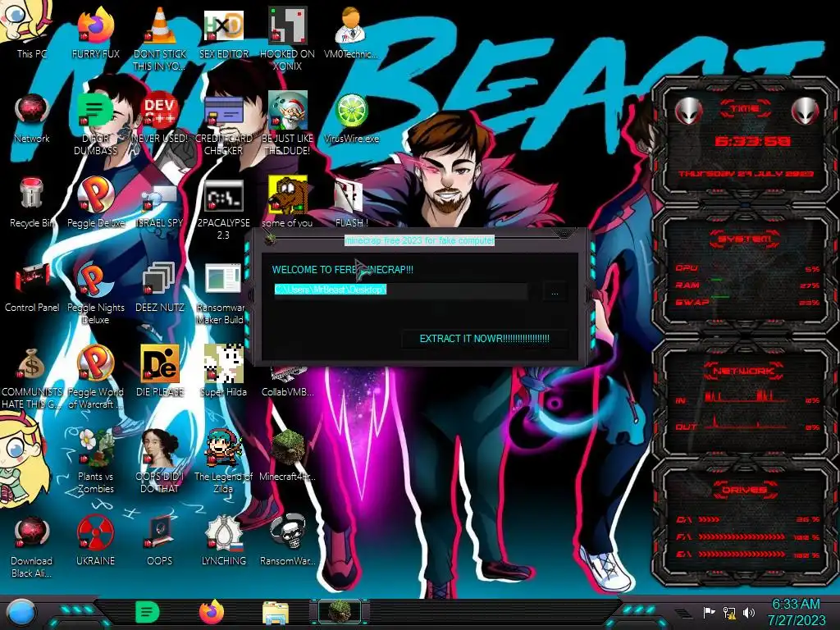Open File Explorer from the taskbar
This screenshot has height=630, width=840.
(276, 613)
